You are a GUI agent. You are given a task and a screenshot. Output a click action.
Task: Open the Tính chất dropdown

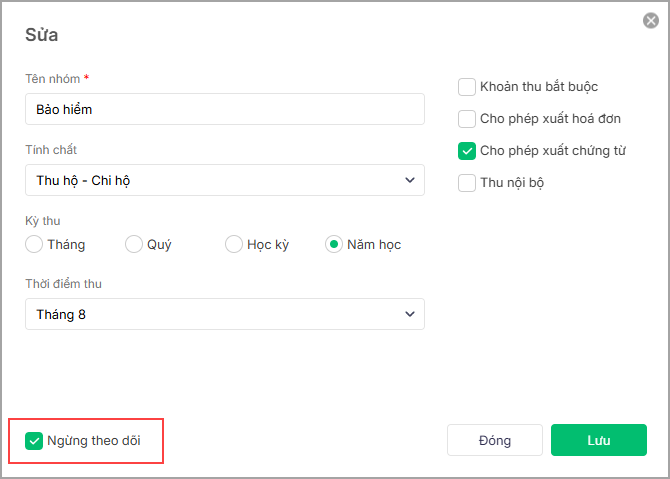(224, 180)
